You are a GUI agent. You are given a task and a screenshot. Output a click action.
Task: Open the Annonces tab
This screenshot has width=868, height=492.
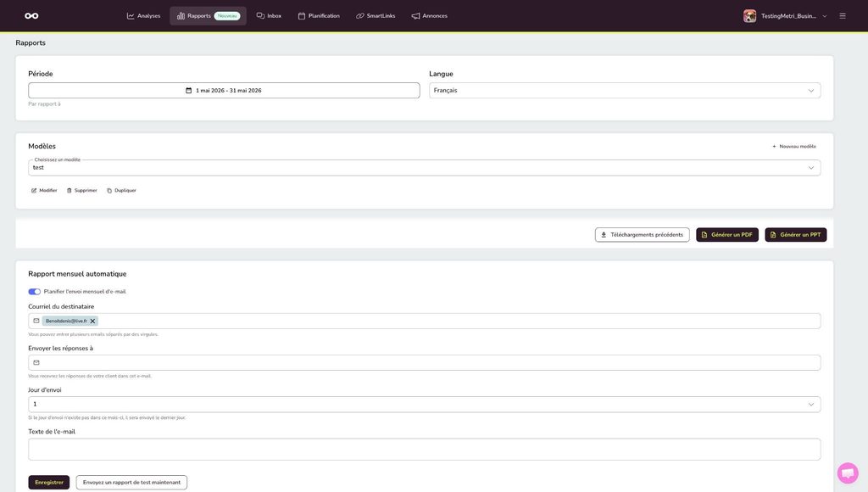pyautogui.click(x=429, y=15)
